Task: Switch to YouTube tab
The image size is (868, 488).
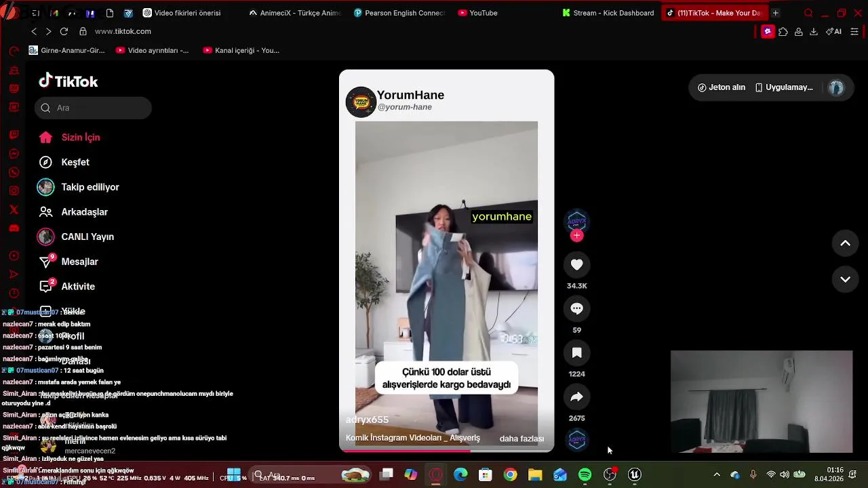Action: pos(478,13)
